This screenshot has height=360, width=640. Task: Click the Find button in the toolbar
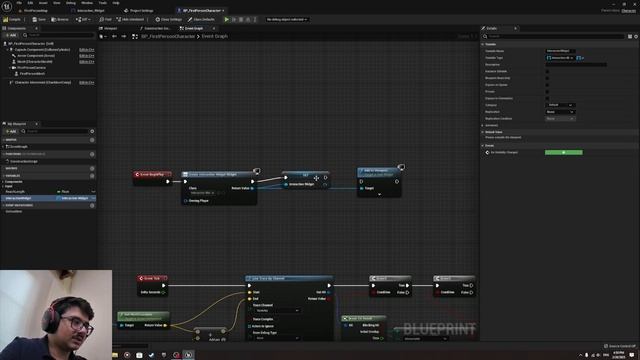pos(105,19)
